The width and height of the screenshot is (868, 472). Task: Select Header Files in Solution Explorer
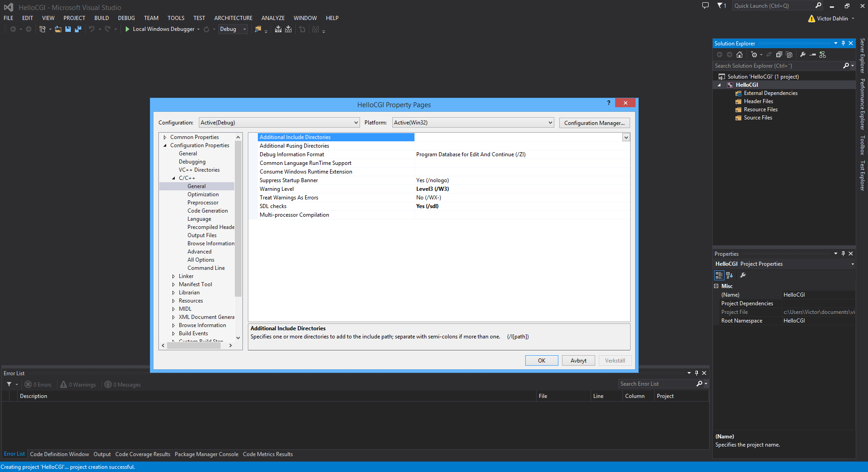[758, 101]
